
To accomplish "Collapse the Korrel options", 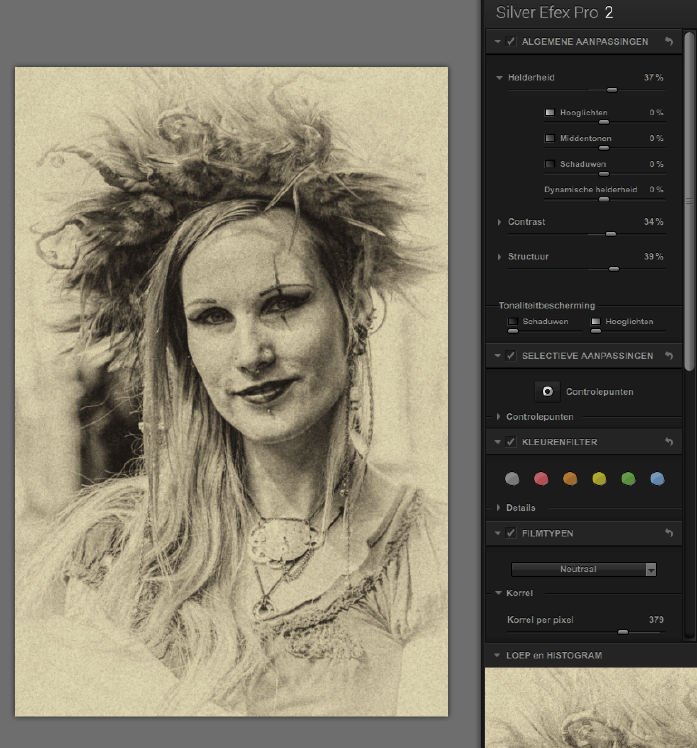I will coord(499,593).
